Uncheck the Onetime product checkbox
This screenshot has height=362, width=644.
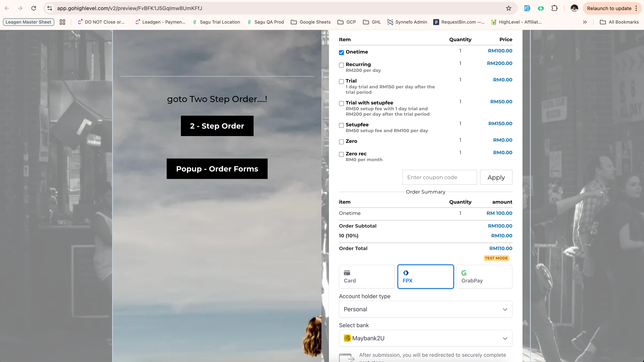(x=341, y=52)
